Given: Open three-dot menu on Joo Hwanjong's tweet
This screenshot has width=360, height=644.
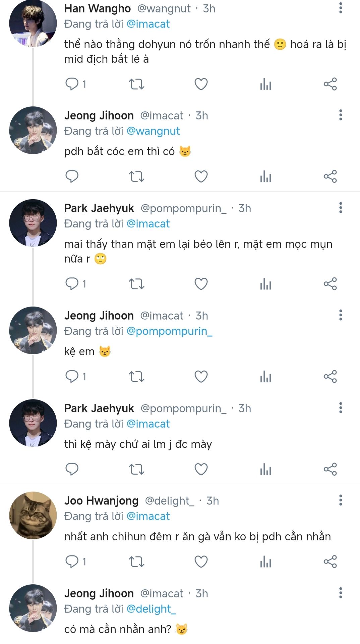Looking at the screenshot, I should tap(341, 500).
